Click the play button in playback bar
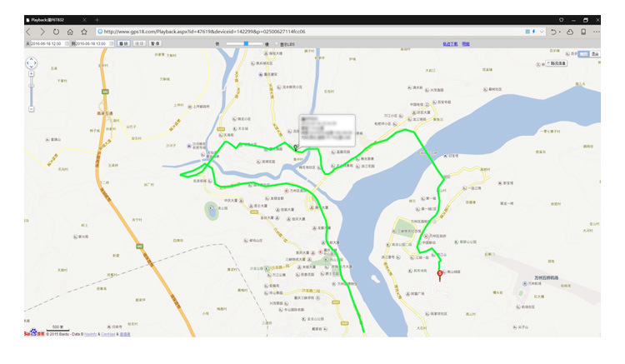This screenshot has width=625, height=364. point(124,43)
